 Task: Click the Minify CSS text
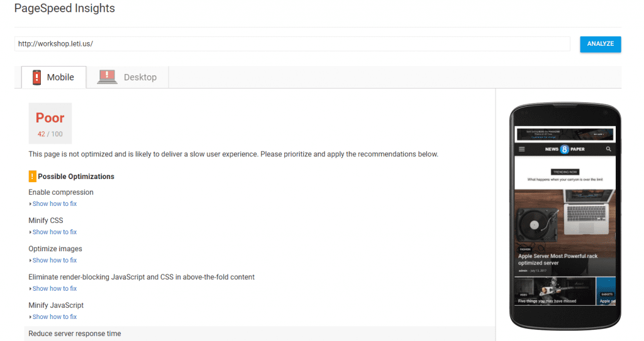point(45,220)
